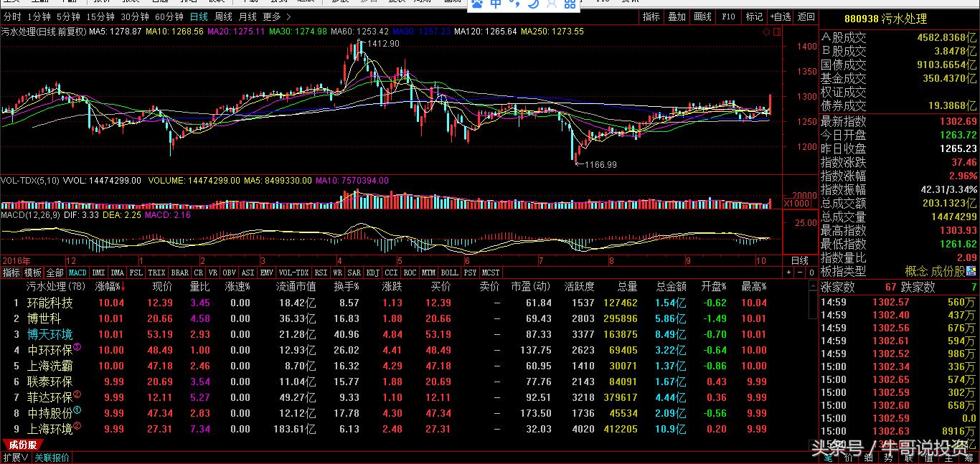Click the red candlestick at the right end
Screen dimensions: 980x464
[770, 104]
